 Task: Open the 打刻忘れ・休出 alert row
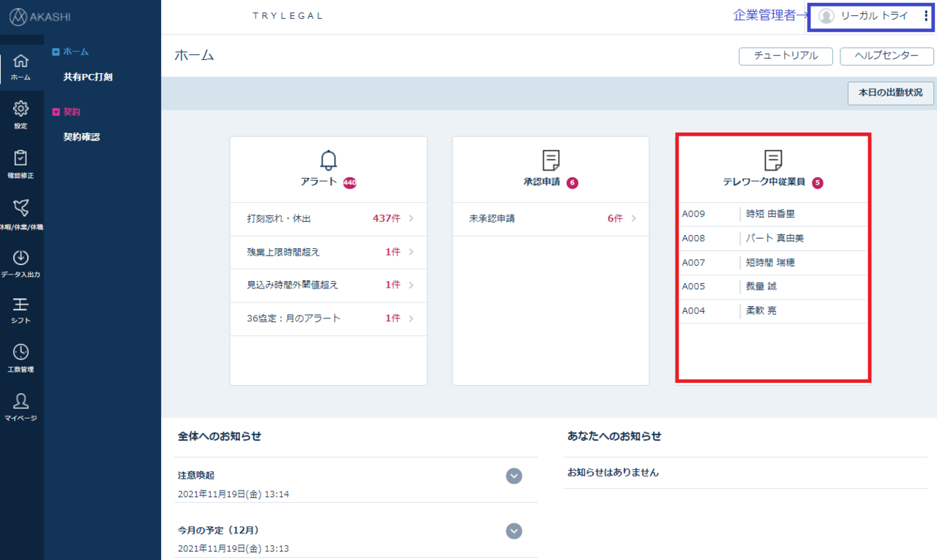pos(329,218)
